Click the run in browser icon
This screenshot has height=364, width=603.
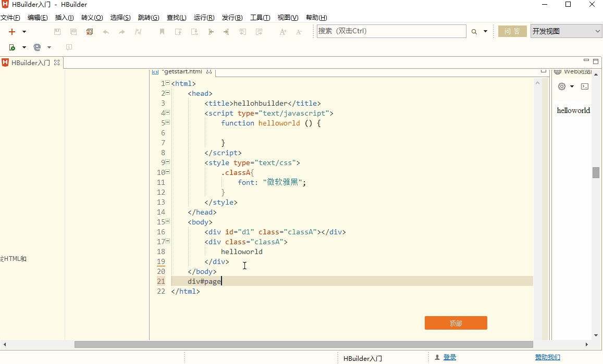pyautogui.click(x=37, y=47)
